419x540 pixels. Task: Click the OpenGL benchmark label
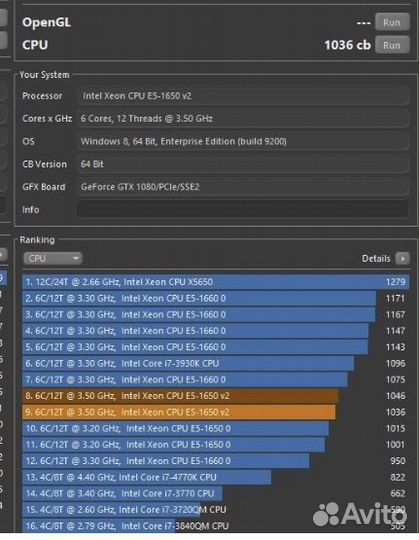(x=46, y=22)
